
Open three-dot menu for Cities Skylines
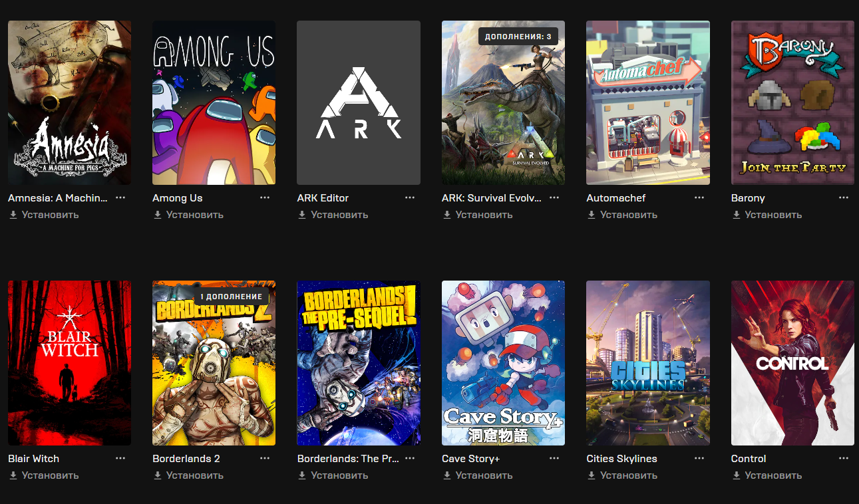tap(699, 458)
